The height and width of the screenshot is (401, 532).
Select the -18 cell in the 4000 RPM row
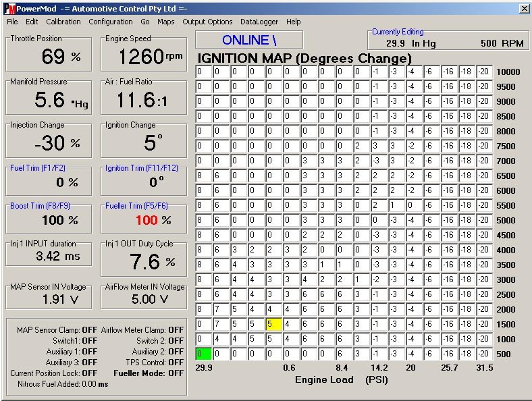point(467,250)
